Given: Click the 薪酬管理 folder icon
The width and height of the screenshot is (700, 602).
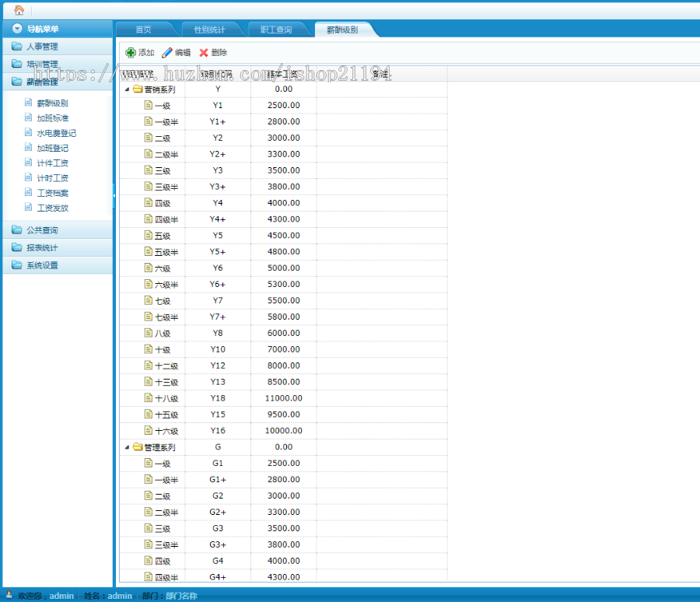Looking at the screenshot, I should click(17, 82).
